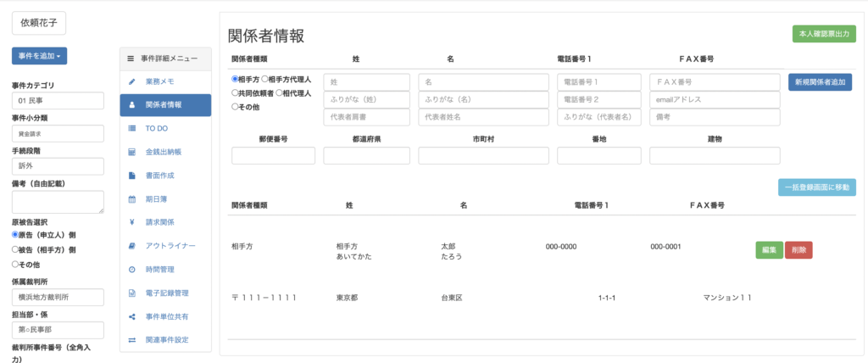Image resolution: width=868 pixels, height=363 pixels.
Task: Click the document icon beside 書面作成
Action: tap(131, 176)
